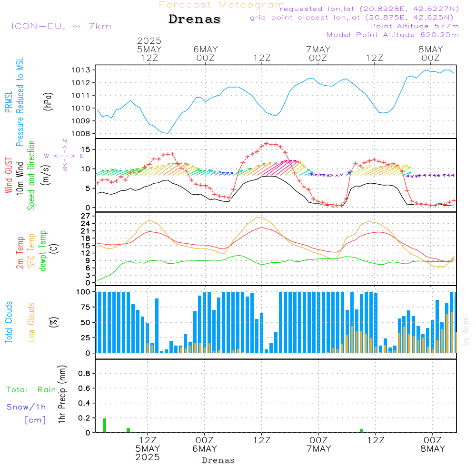
Task: Click the tallest green rain bar
Action: click(x=104, y=425)
